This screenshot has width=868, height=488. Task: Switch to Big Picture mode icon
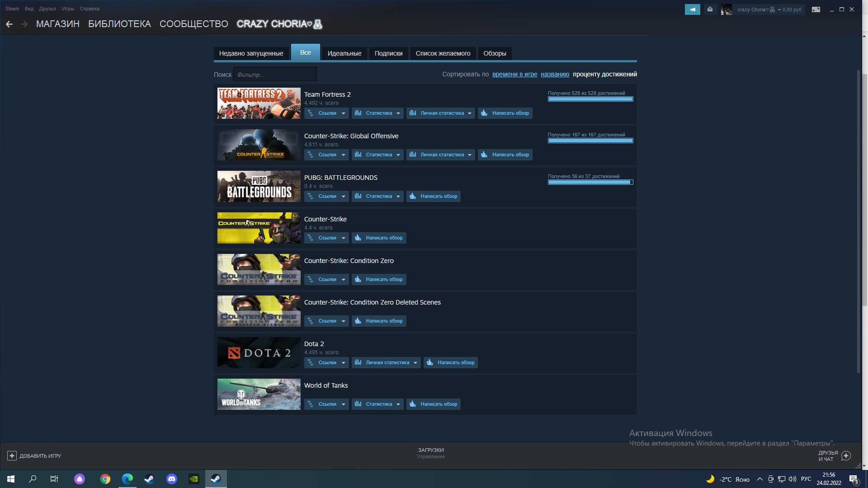point(816,9)
